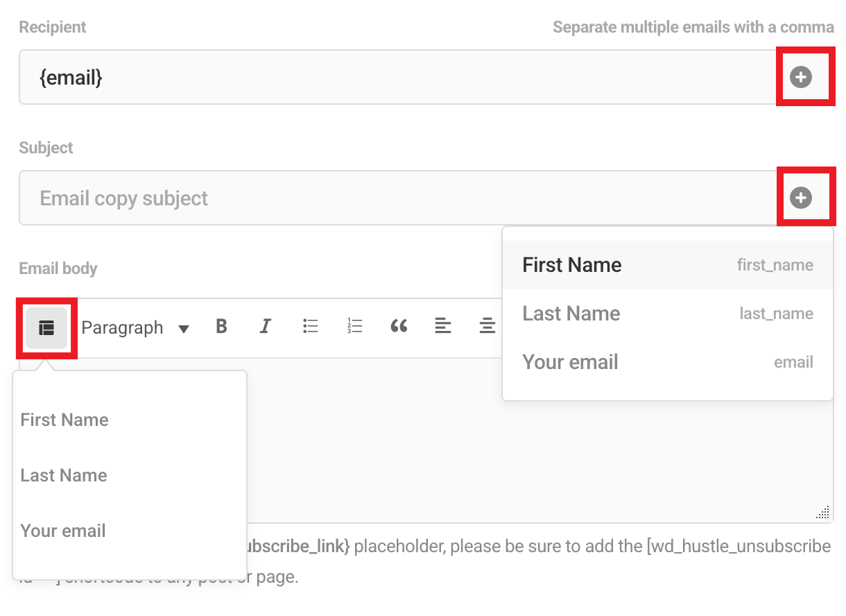
Task: Open the insert fields icon in editor toolbar
Action: click(x=46, y=328)
